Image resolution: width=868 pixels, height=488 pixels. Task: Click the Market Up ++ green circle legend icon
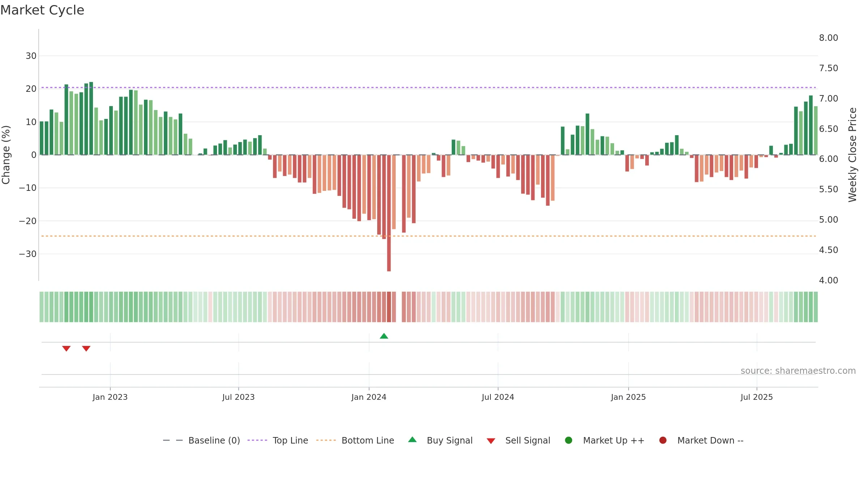click(x=569, y=440)
